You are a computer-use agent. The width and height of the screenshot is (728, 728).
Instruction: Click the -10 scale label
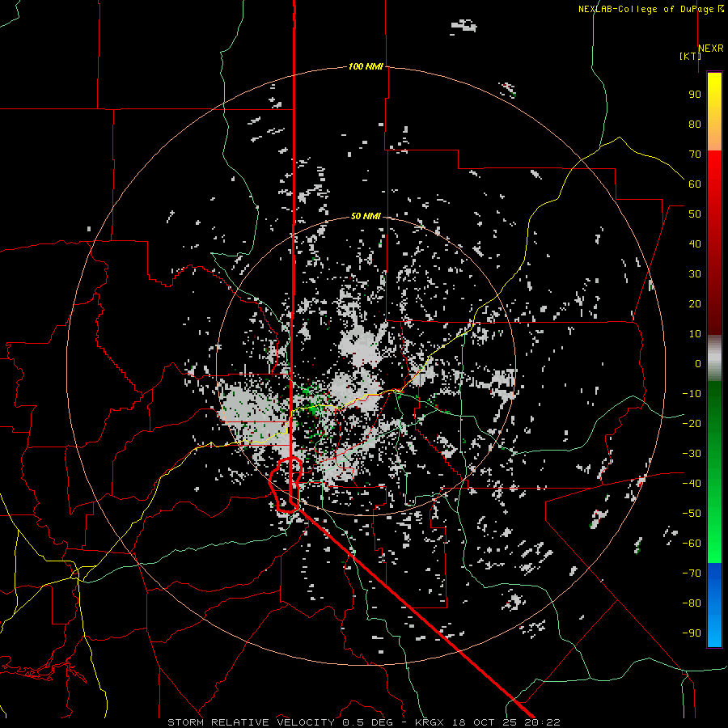[x=692, y=394]
